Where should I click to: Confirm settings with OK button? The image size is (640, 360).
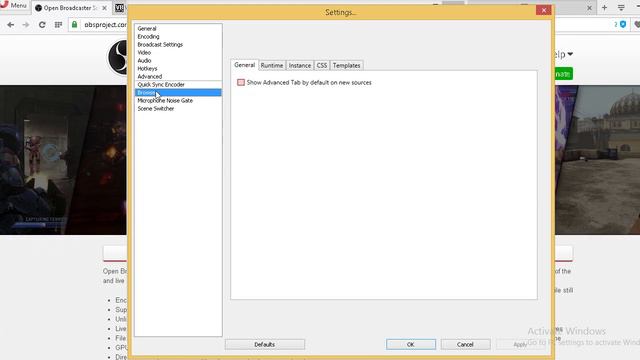point(411,344)
